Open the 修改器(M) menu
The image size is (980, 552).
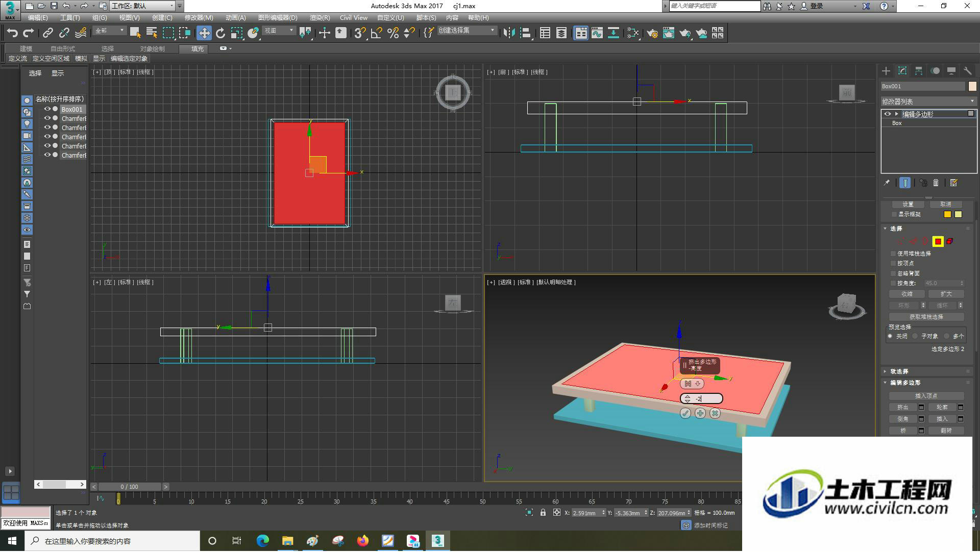(199, 18)
